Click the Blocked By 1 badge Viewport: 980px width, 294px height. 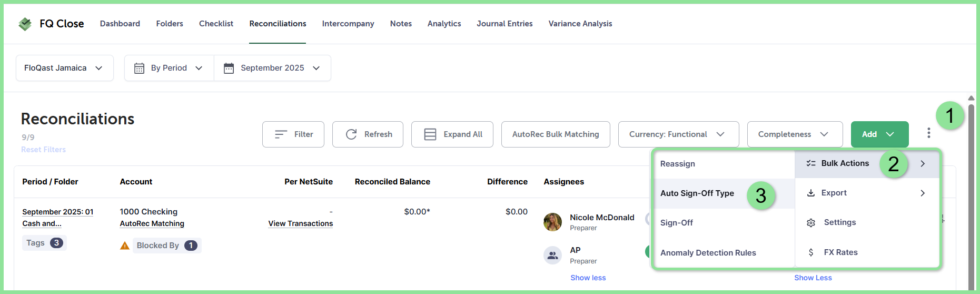click(x=167, y=246)
